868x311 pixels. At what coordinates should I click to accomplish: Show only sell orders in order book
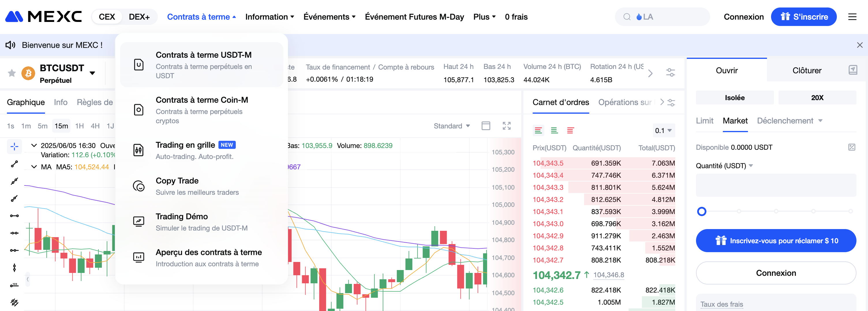pyautogui.click(x=570, y=130)
